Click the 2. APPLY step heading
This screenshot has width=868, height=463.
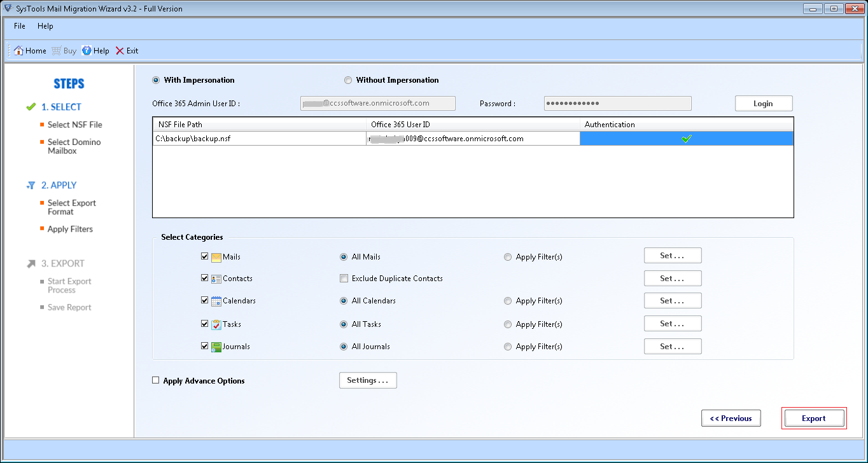coord(59,186)
